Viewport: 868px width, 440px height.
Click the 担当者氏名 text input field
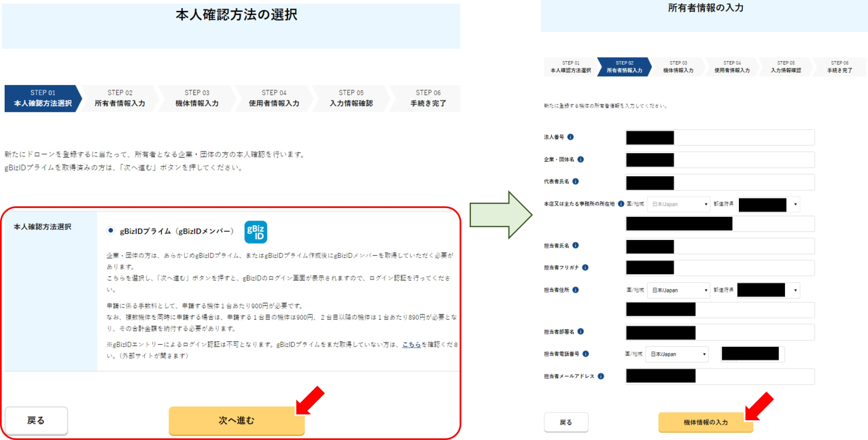click(x=719, y=246)
